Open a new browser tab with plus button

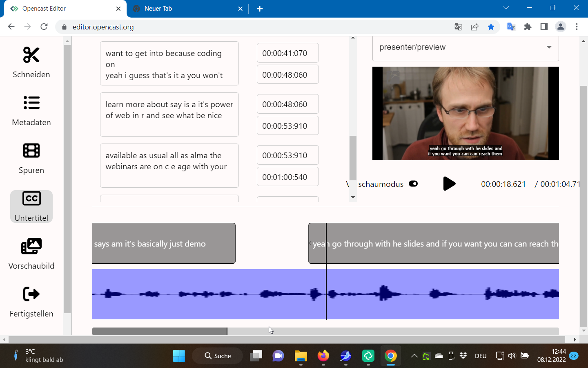pyautogui.click(x=260, y=8)
